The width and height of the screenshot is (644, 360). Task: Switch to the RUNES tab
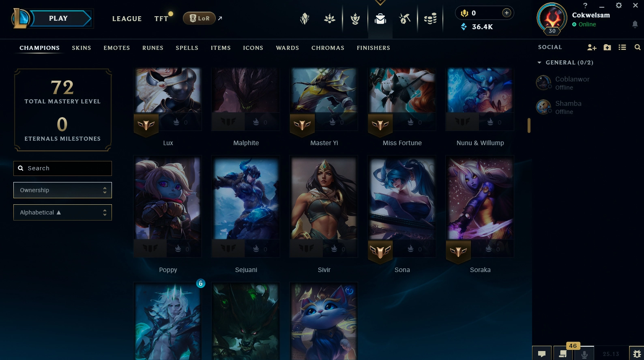153,48
